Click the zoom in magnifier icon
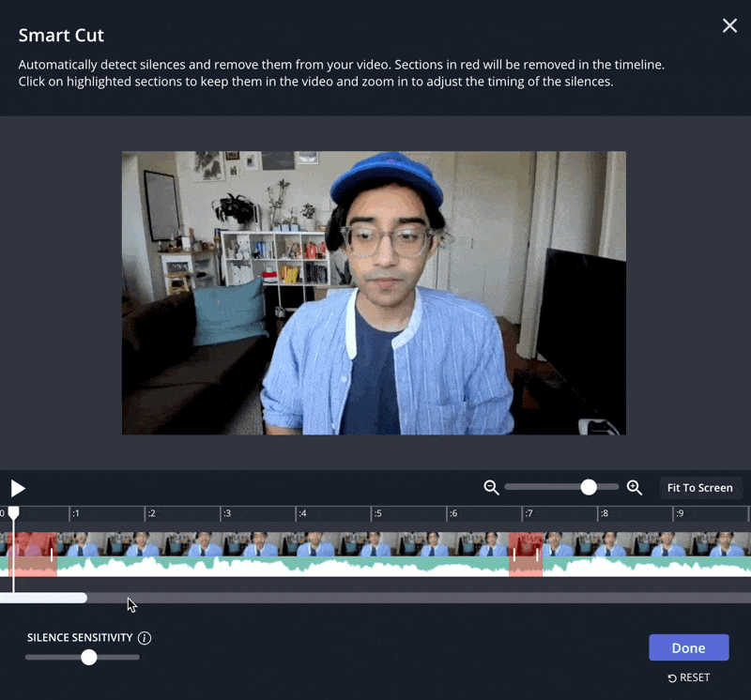 pyautogui.click(x=635, y=487)
